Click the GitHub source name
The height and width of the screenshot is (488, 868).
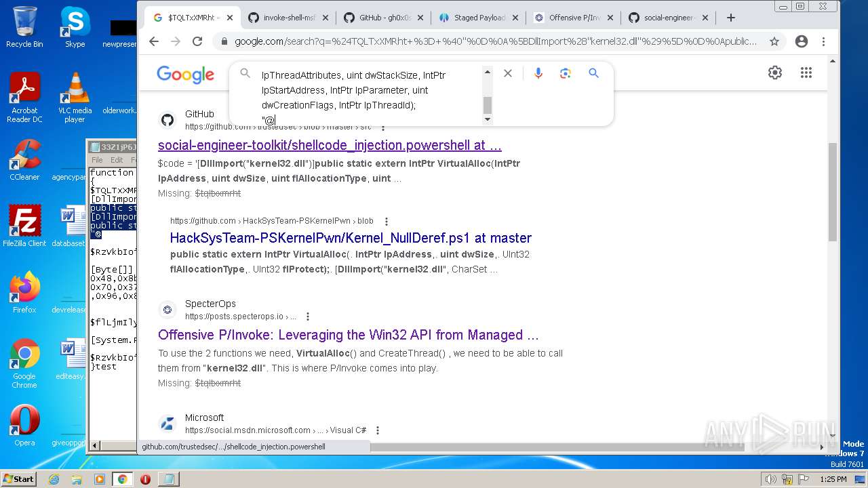coord(199,114)
